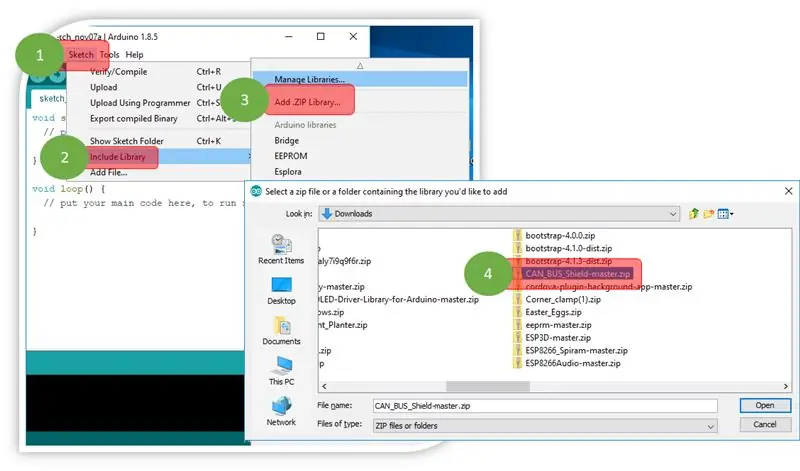The image size is (800, 471).
Task: Select cordova-plugin-background-app-master.zip
Action: 609,286
